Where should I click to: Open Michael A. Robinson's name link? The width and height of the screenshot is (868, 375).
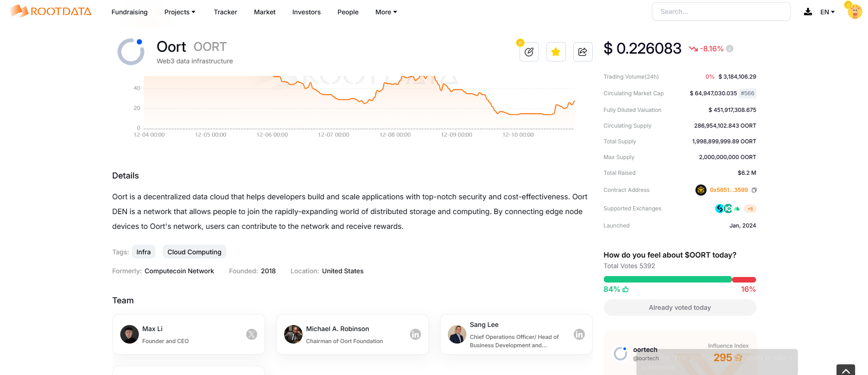pos(337,329)
